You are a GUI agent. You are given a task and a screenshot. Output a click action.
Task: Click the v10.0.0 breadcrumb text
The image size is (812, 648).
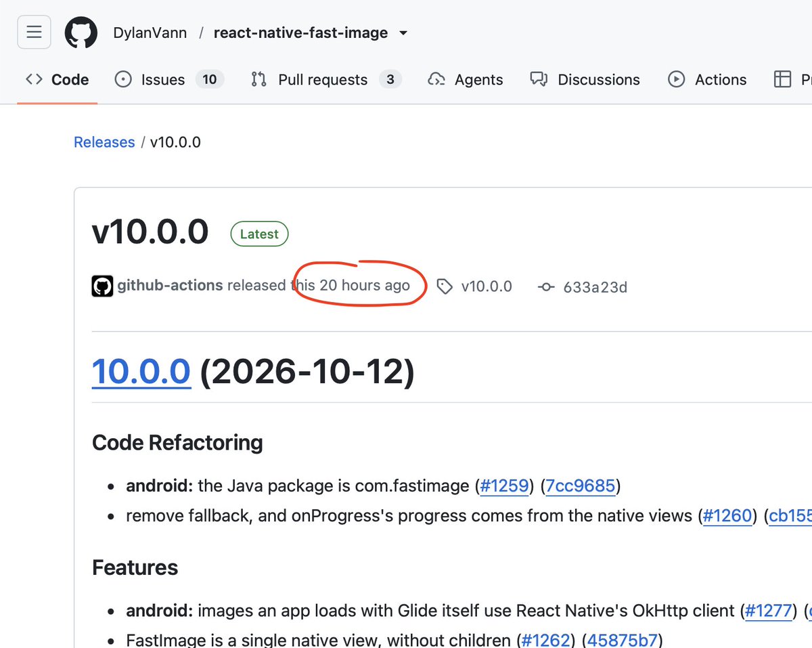pos(175,142)
